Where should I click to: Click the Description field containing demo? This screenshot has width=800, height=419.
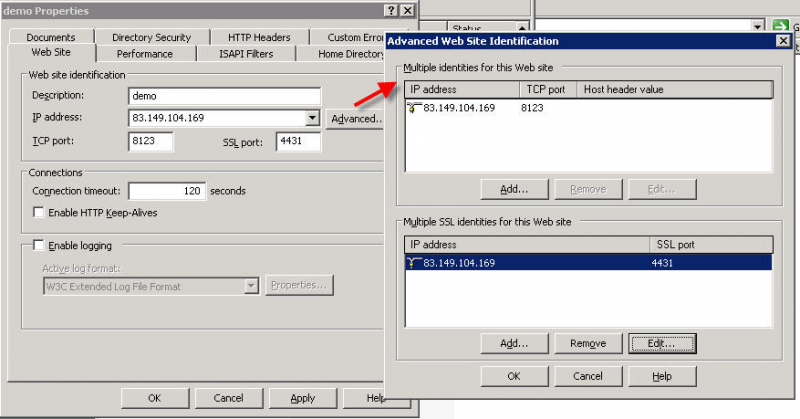[224, 96]
